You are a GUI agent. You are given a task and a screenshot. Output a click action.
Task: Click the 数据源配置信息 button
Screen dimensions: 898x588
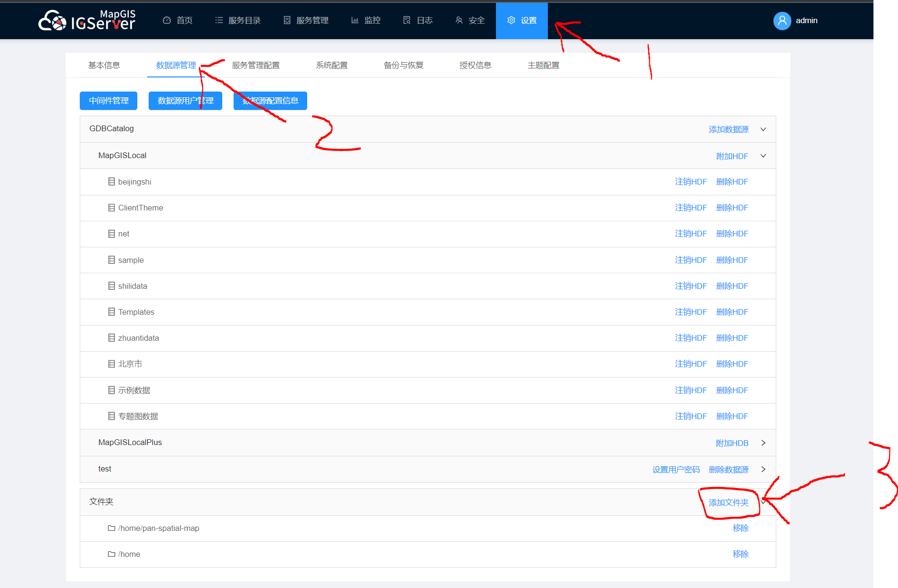click(270, 101)
